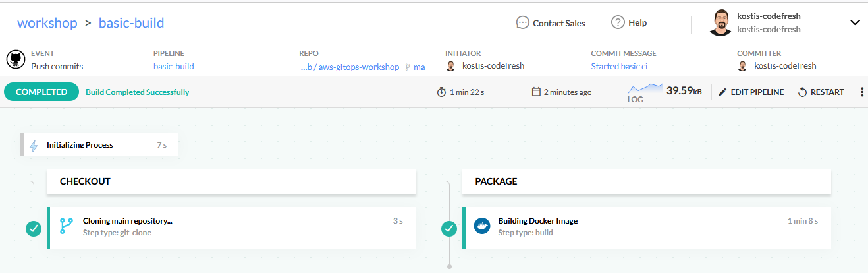Select the Step type: build text
This screenshot has width=868, height=273.
pyautogui.click(x=526, y=233)
